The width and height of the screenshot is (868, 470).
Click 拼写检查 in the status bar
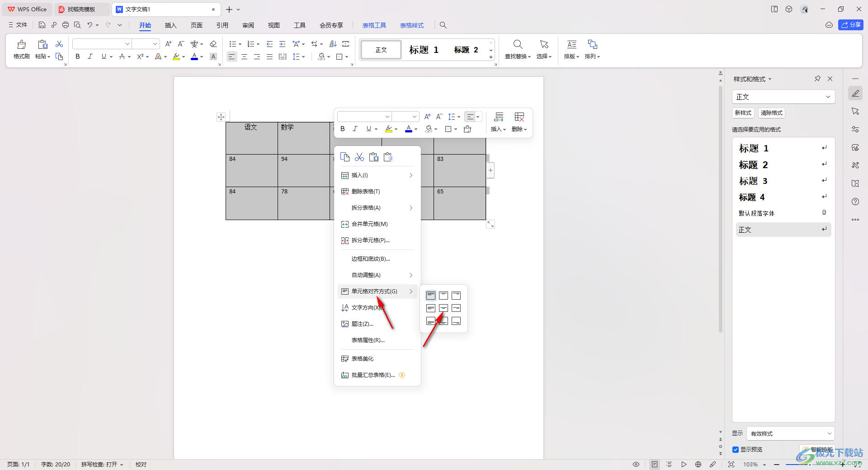coord(102,465)
